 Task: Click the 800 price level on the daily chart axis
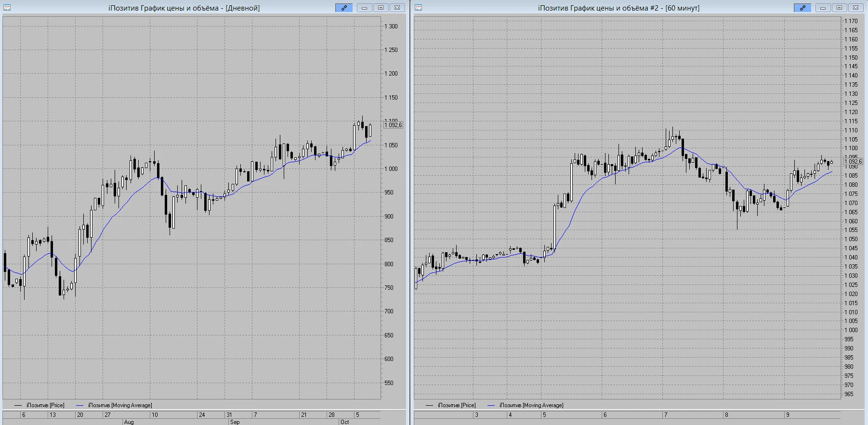[389, 264]
